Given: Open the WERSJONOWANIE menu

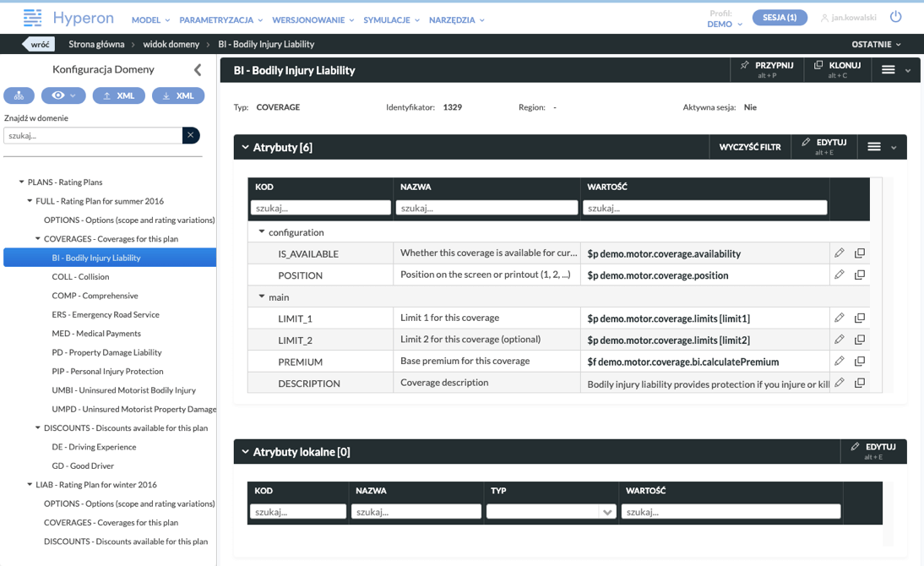Looking at the screenshot, I should coord(313,20).
